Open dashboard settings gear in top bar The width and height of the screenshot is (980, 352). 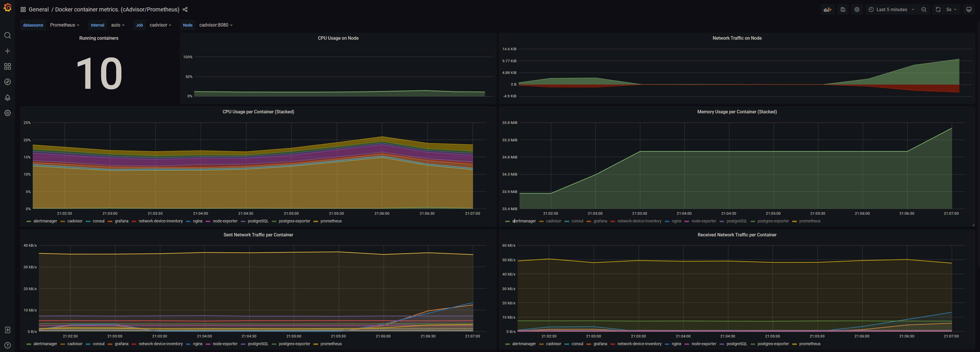(x=857, y=9)
